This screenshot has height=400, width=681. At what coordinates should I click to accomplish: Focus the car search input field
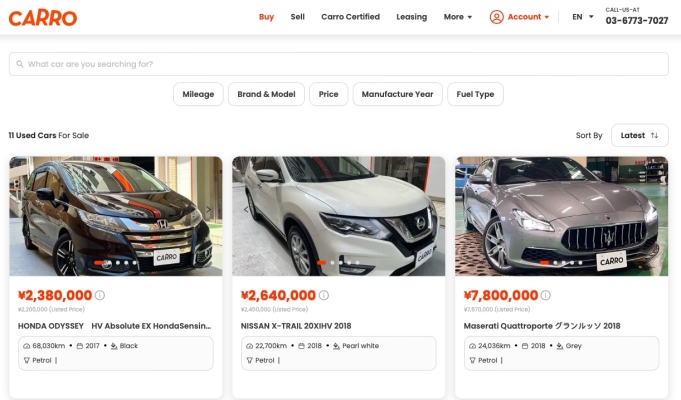coord(339,64)
